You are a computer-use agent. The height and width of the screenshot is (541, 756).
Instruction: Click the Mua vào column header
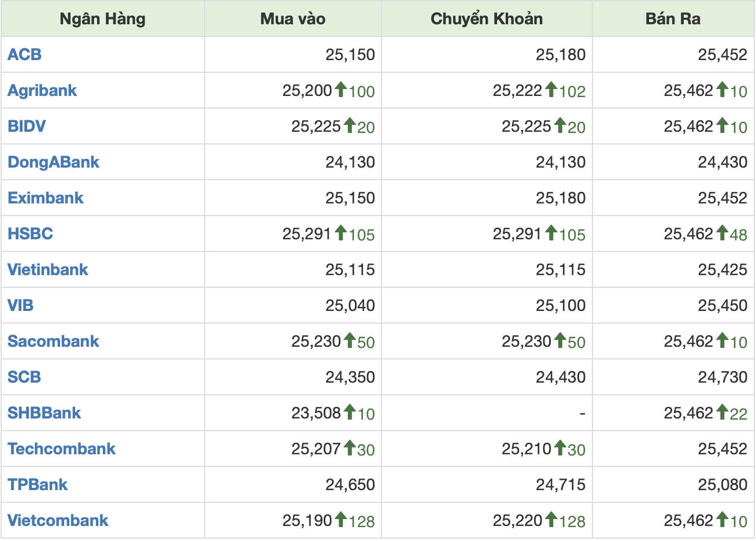point(292,18)
